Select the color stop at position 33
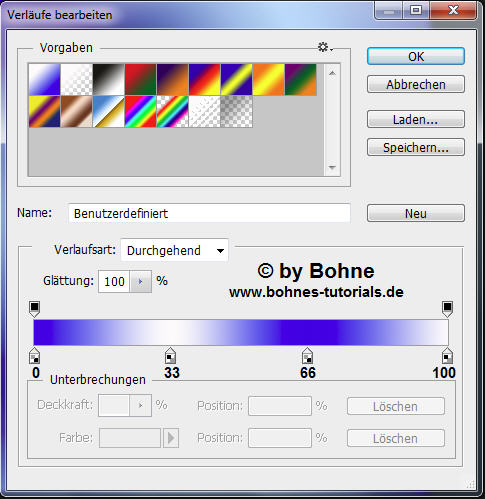The width and height of the screenshot is (485, 499). pyautogui.click(x=170, y=355)
